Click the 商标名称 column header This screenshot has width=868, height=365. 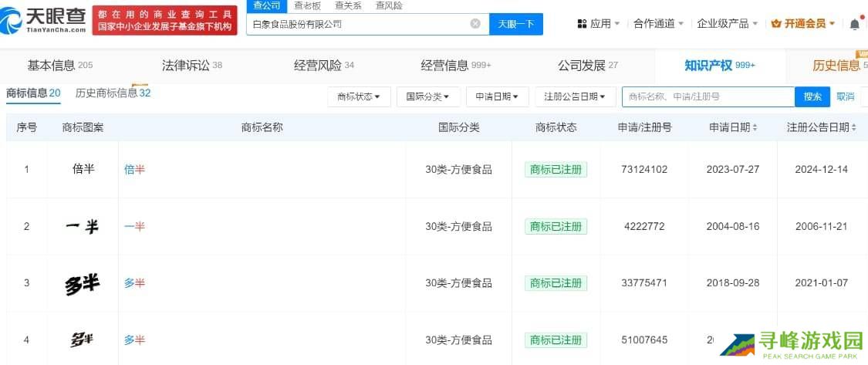(x=262, y=127)
